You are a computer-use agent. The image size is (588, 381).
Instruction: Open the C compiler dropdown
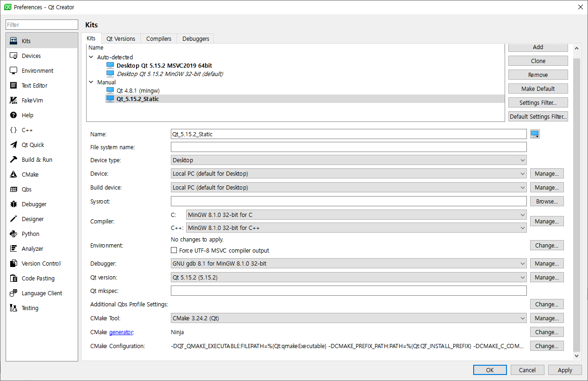[x=356, y=215]
